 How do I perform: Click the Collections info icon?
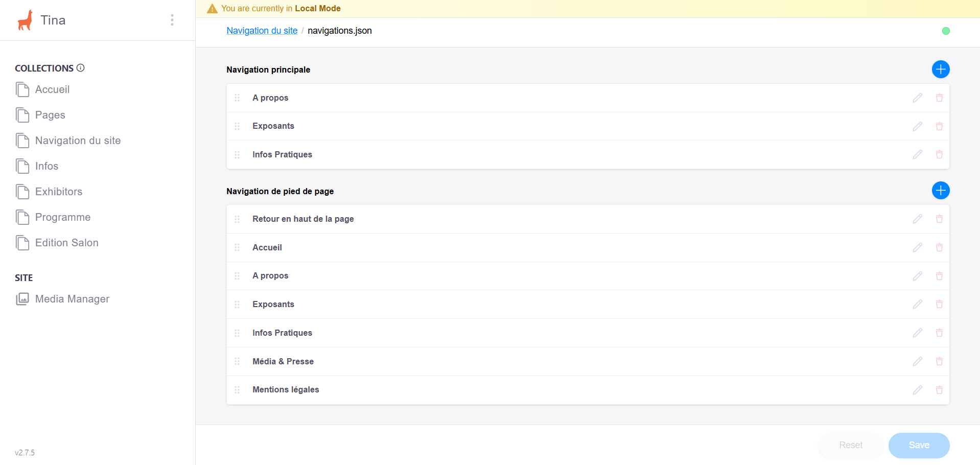click(81, 67)
